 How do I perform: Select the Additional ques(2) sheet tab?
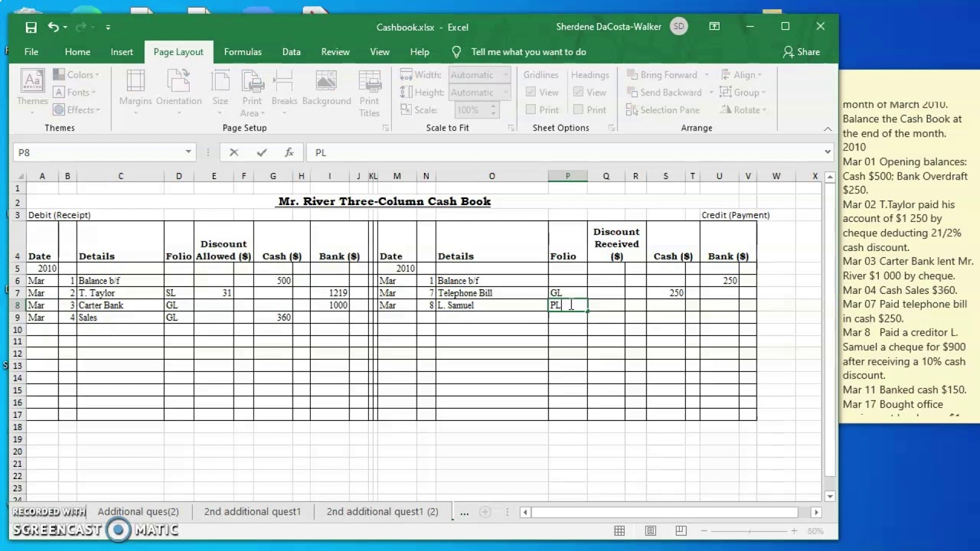[138, 511]
